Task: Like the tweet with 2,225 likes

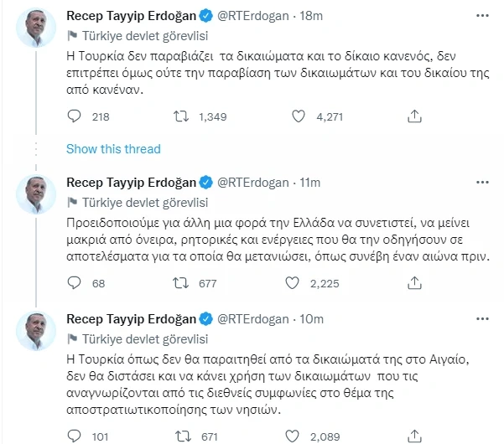Action: pos(294,283)
